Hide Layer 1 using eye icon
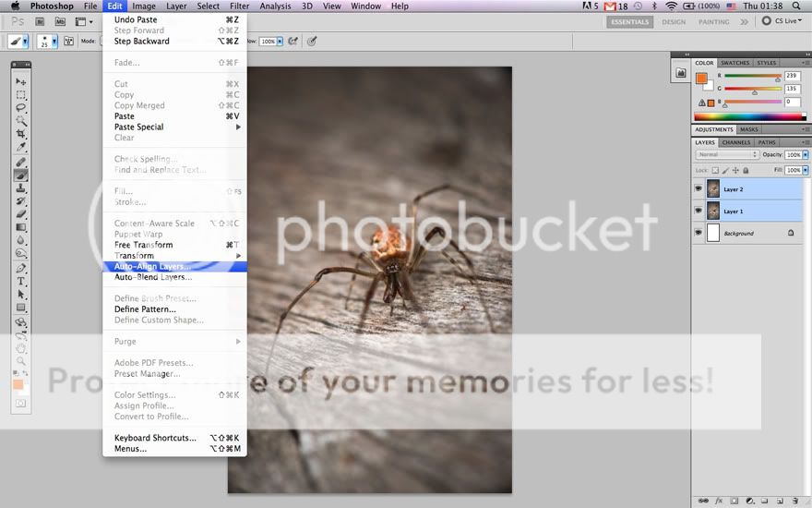812x508 pixels. click(699, 211)
